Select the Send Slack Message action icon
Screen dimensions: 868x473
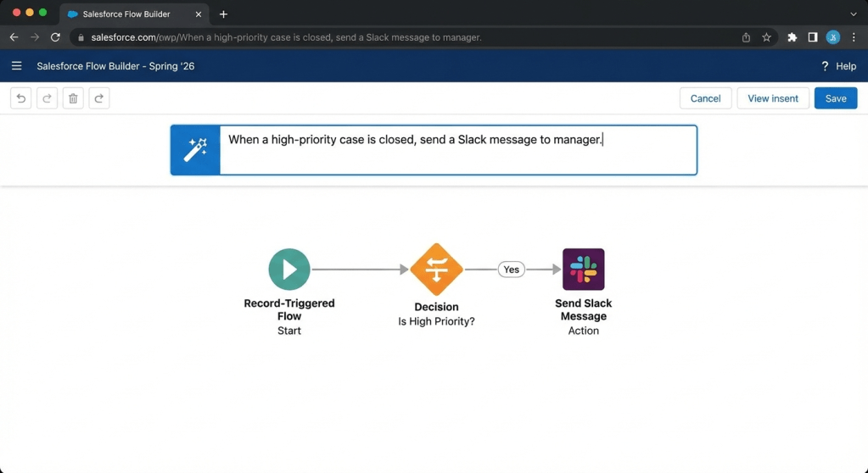(x=583, y=270)
